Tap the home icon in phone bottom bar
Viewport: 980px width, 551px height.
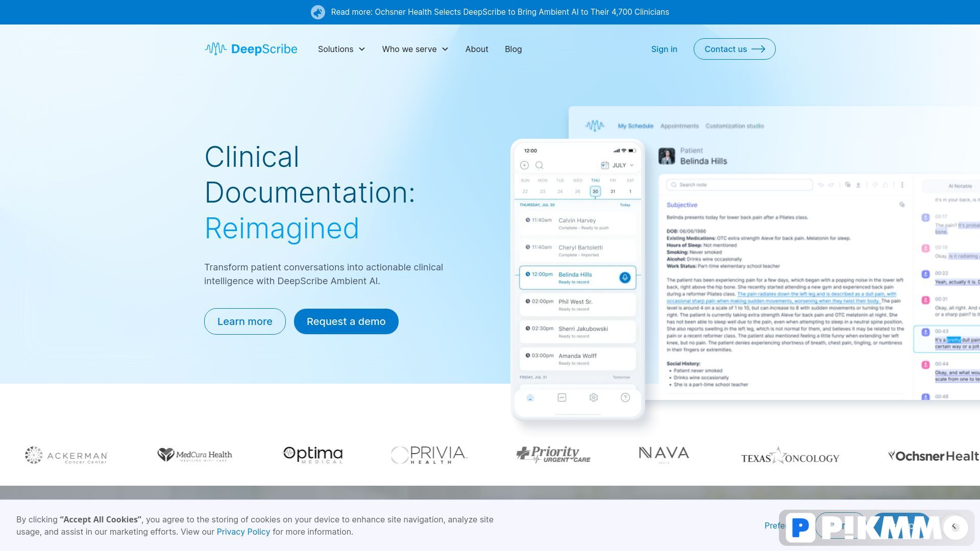coord(530,397)
